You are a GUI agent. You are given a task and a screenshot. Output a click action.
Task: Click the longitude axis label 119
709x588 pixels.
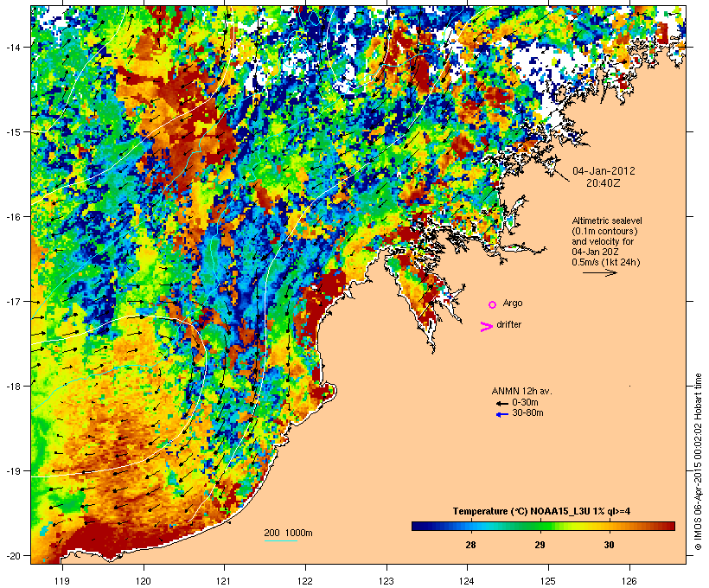pos(62,581)
